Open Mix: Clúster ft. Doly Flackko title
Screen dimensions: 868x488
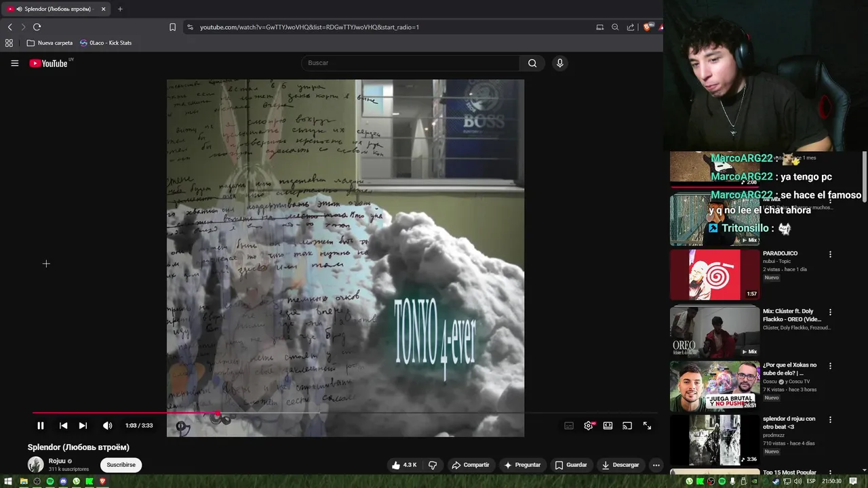click(792, 315)
